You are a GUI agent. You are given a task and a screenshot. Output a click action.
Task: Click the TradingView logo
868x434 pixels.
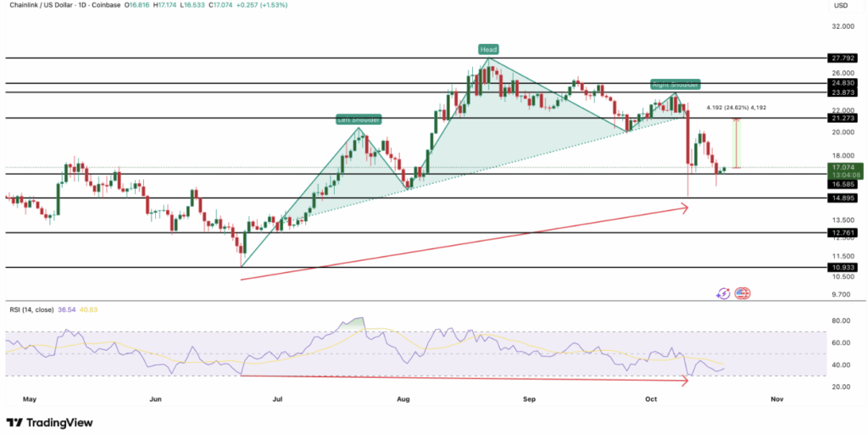(49, 422)
